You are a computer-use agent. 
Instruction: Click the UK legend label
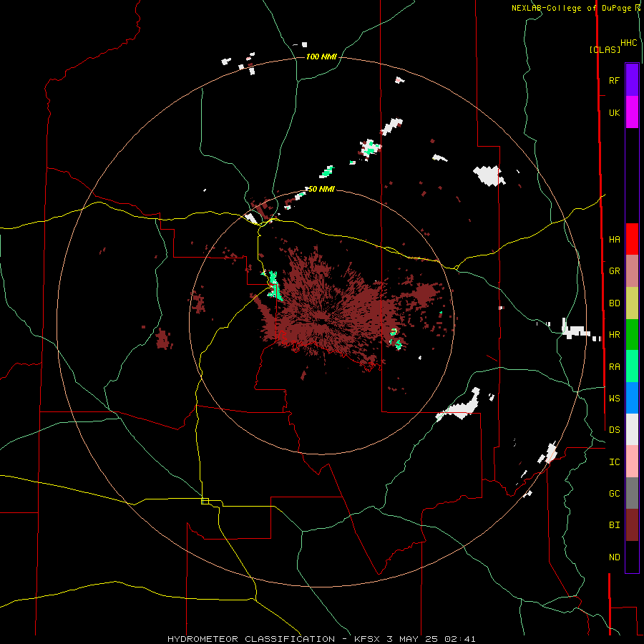point(614,112)
